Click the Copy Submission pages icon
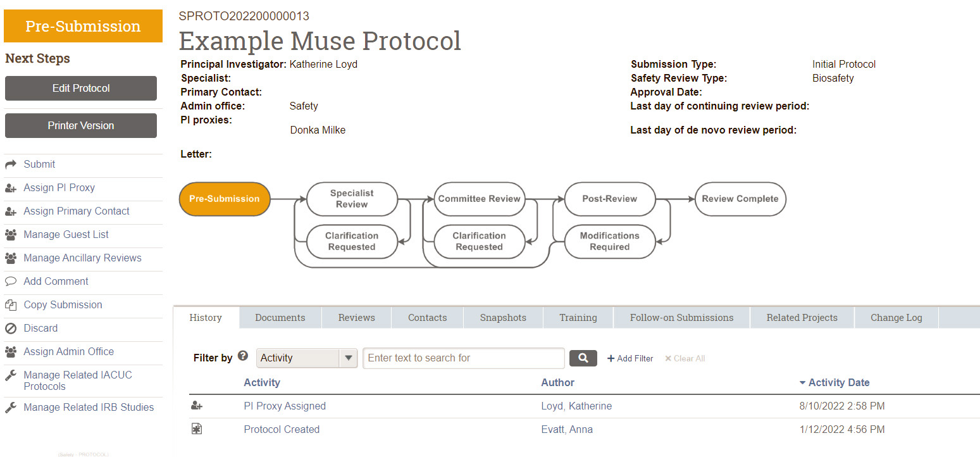This screenshot has width=980, height=457. tap(11, 304)
